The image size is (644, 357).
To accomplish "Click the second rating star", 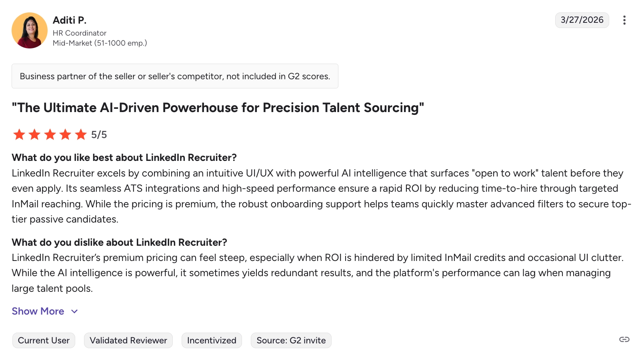I will tap(35, 134).
